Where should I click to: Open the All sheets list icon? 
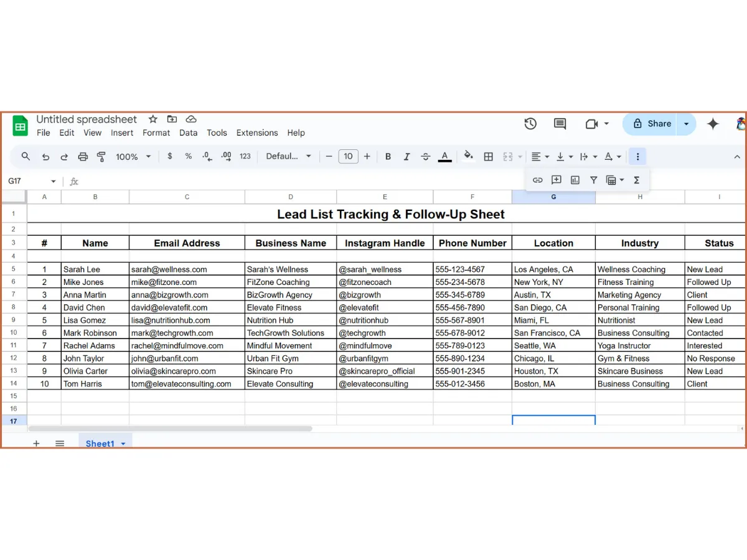pyautogui.click(x=60, y=443)
